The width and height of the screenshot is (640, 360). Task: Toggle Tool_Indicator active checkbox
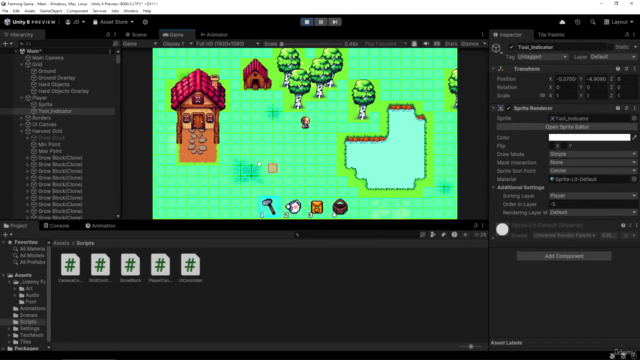coord(511,47)
